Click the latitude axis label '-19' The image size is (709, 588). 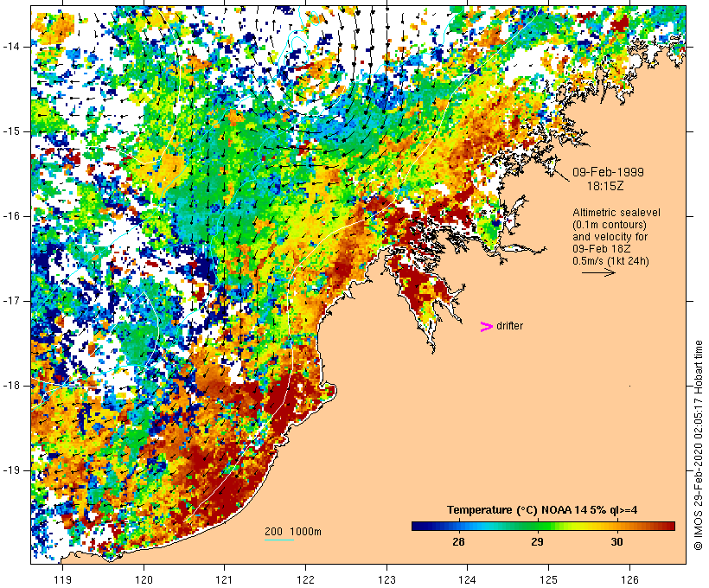click(11, 470)
